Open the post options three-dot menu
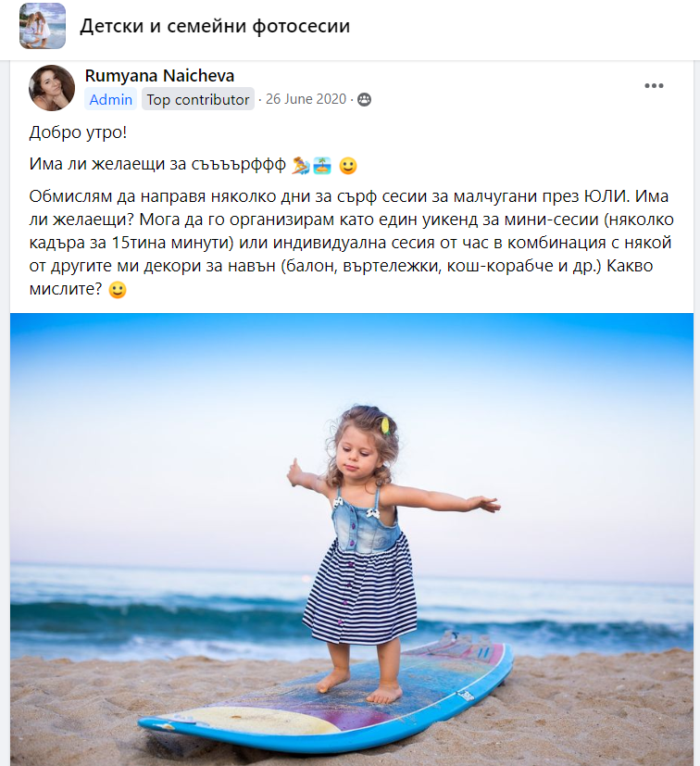The width and height of the screenshot is (700, 766). point(654,86)
